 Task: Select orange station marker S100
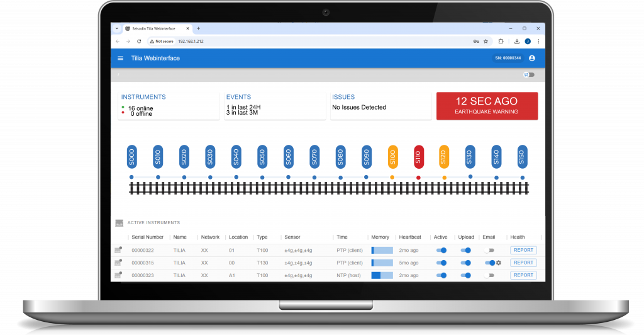(392, 157)
